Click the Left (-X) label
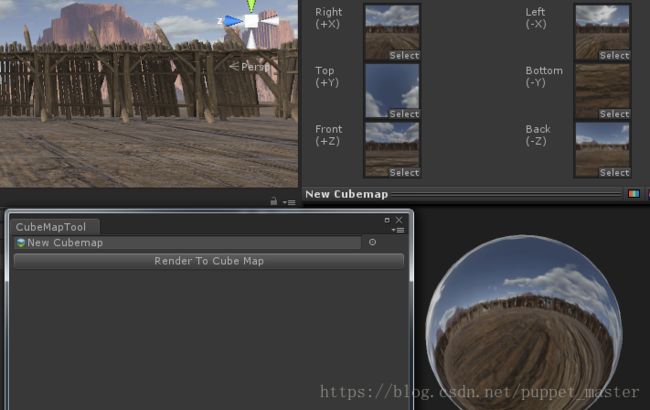Screen dimensions: 650x410 (536, 18)
